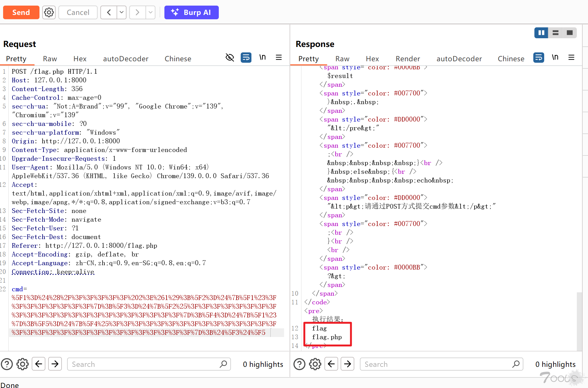This screenshot has height=388, width=588.
Task: Switch Request to Raw tab
Action: pyautogui.click(x=50, y=59)
